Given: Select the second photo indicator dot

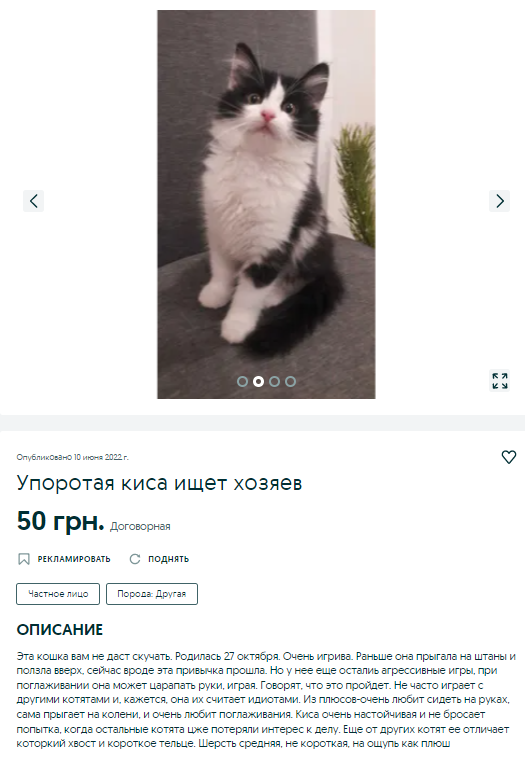Looking at the screenshot, I should (x=258, y=381).
